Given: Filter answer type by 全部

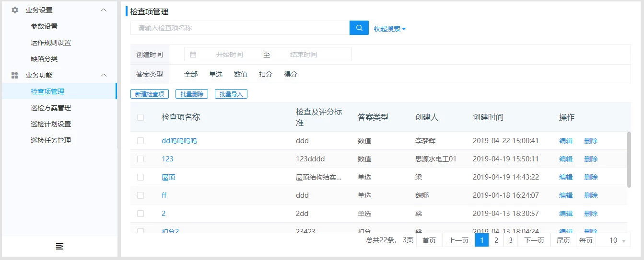Looking at the screenshot, I should tap(191, 74).
